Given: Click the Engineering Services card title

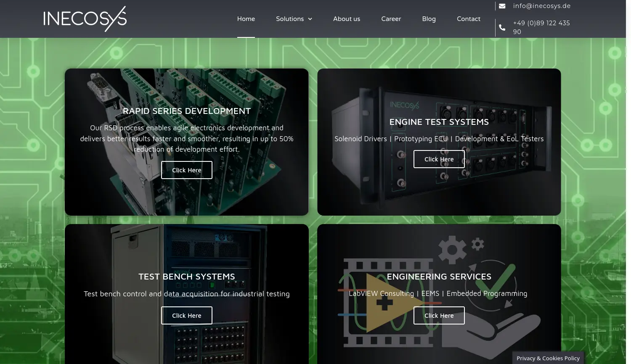Looking at the screenshot, I should pos(439,277).
